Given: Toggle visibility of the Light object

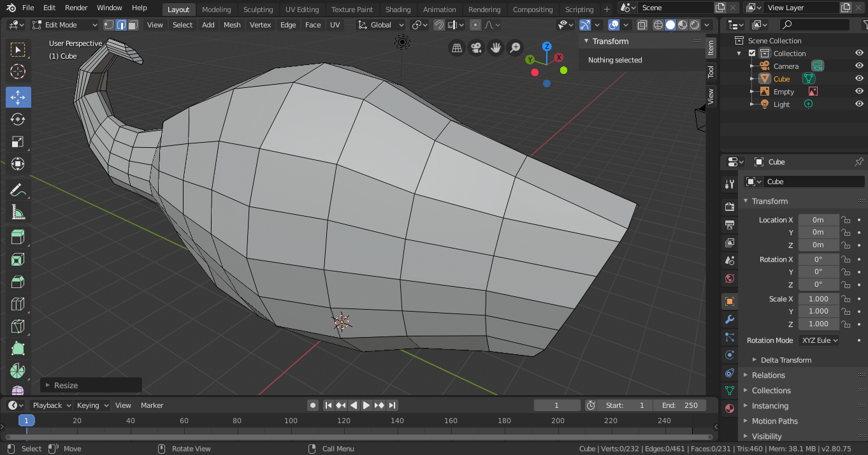Looking at the screenshot, I should tap(859, 105).
